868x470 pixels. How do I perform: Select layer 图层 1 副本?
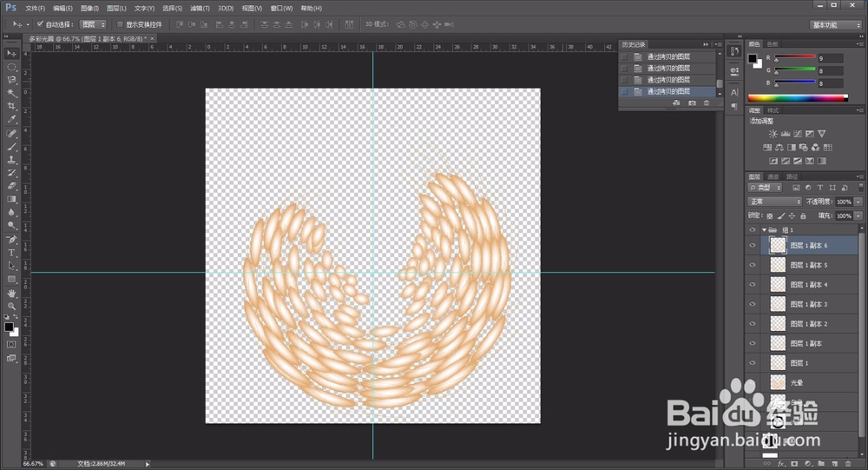pyautogui.click(x=806, y=344)
